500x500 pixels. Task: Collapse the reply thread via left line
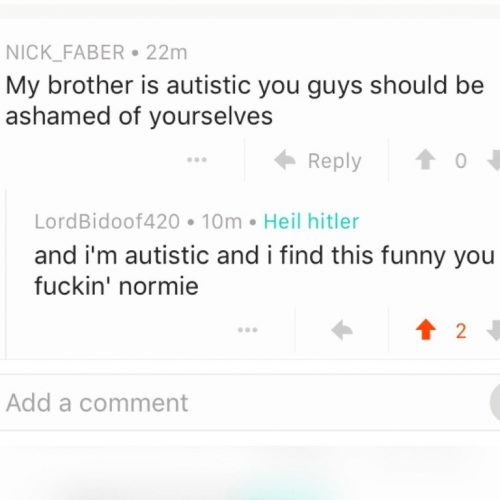6,273
